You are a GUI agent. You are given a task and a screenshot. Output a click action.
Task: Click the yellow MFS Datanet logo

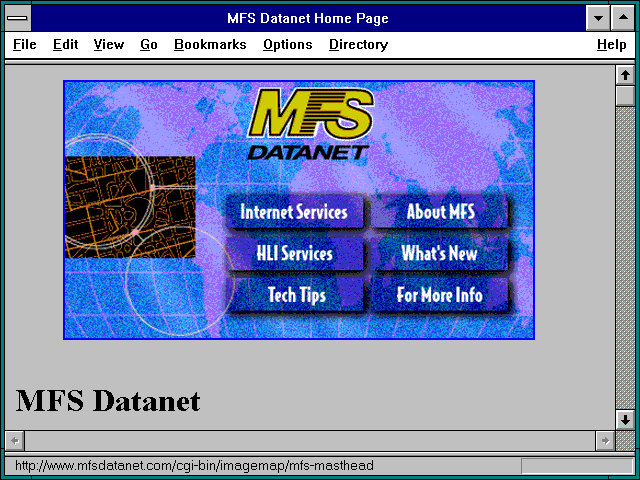point(310,124)
